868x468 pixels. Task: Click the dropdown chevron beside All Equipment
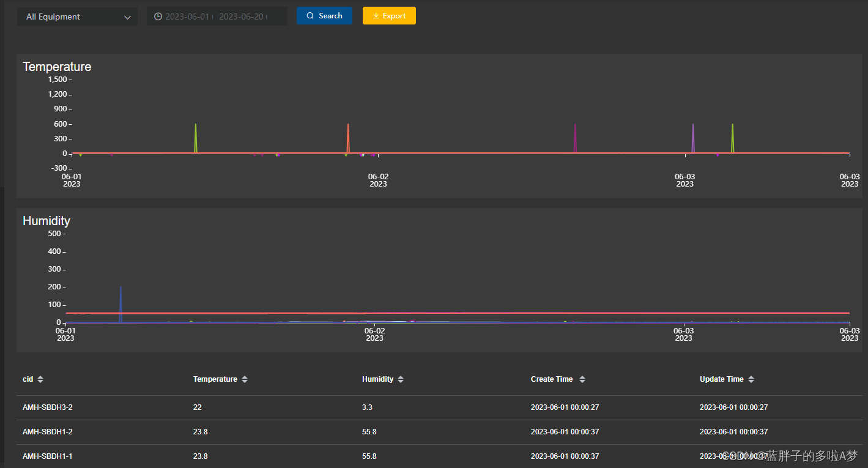127,17
